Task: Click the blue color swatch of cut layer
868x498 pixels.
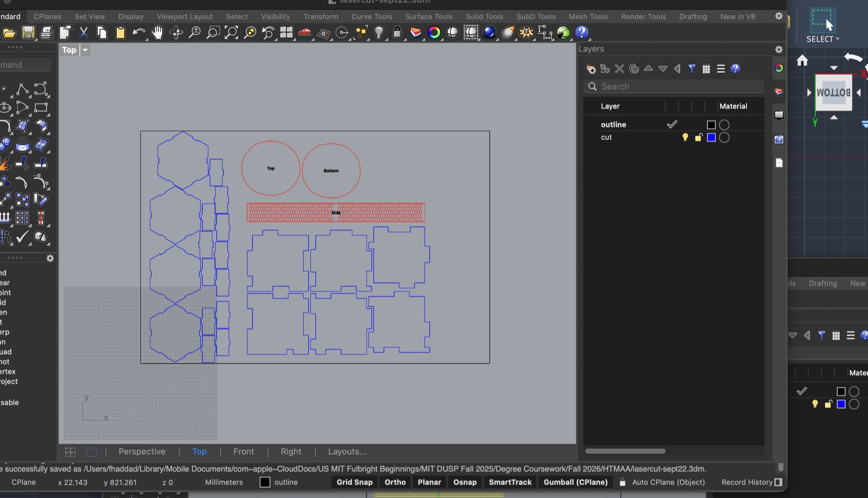Action: 711,137
